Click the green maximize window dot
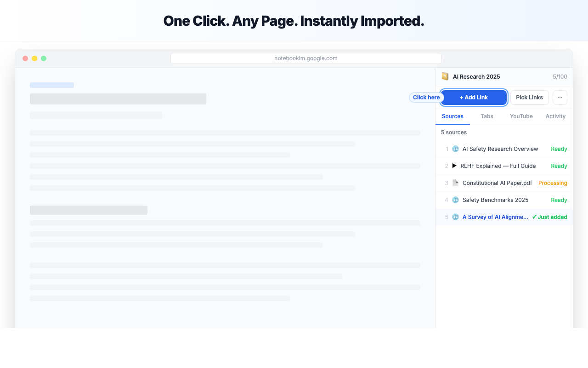Viewport: 588px width, 368px height. 44,58
